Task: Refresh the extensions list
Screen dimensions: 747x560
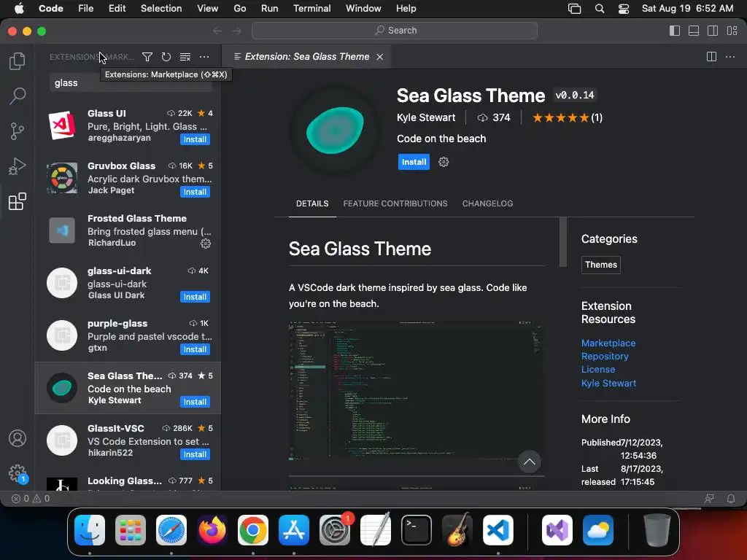Action: click(166, 57)
